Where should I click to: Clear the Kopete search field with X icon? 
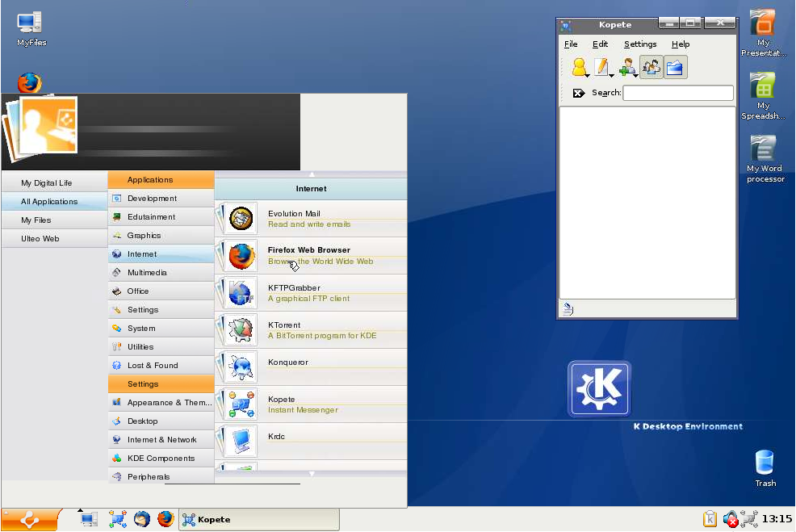pyautogui.click(x=578, y=93)
